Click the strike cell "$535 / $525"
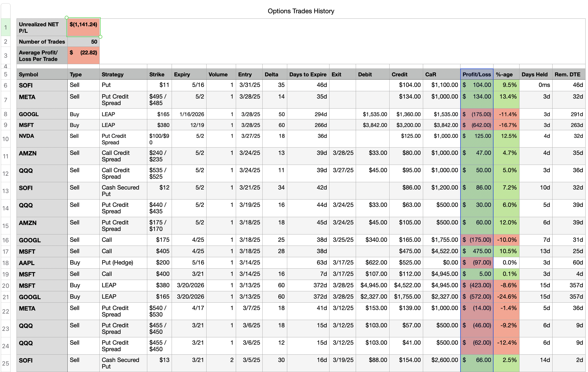 159,174
